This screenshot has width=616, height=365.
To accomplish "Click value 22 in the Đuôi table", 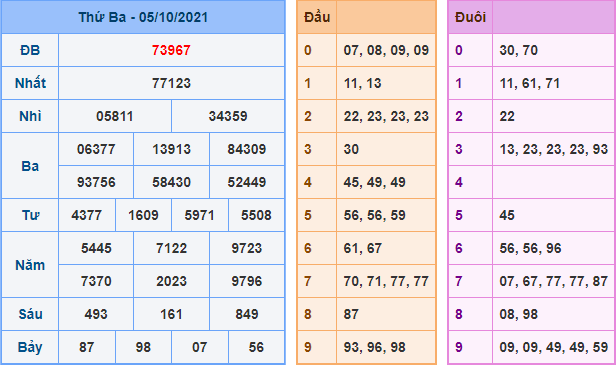I will (507, 116).
